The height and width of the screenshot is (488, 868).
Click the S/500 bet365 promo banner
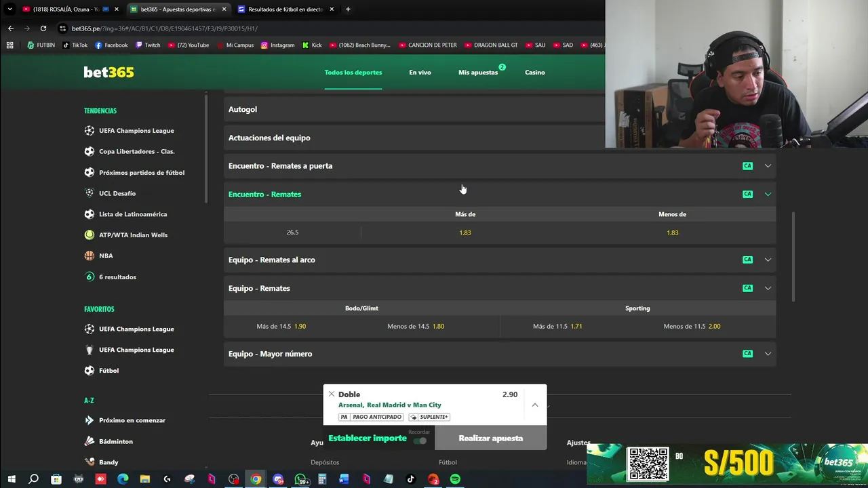727,463
